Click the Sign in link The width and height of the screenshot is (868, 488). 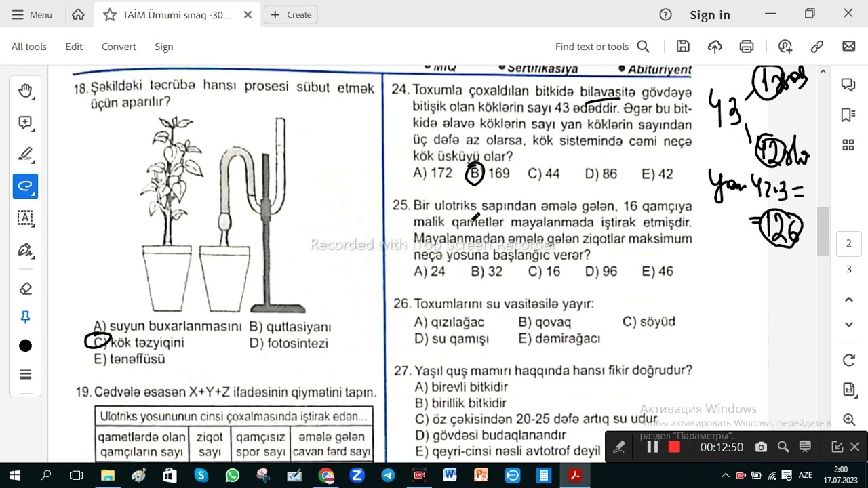(x=710, y=14)
